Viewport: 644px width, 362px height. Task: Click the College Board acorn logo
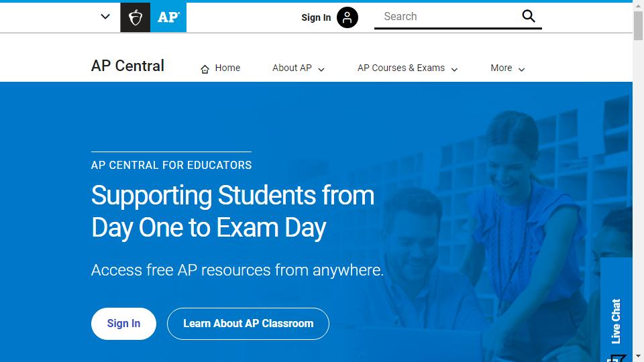click(x=135, y=17)
